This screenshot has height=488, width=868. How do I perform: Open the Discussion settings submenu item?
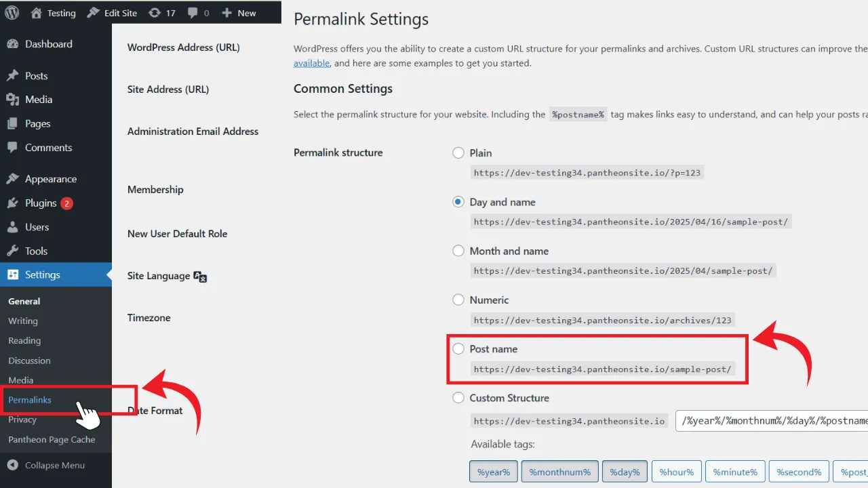tap(29, 361)
